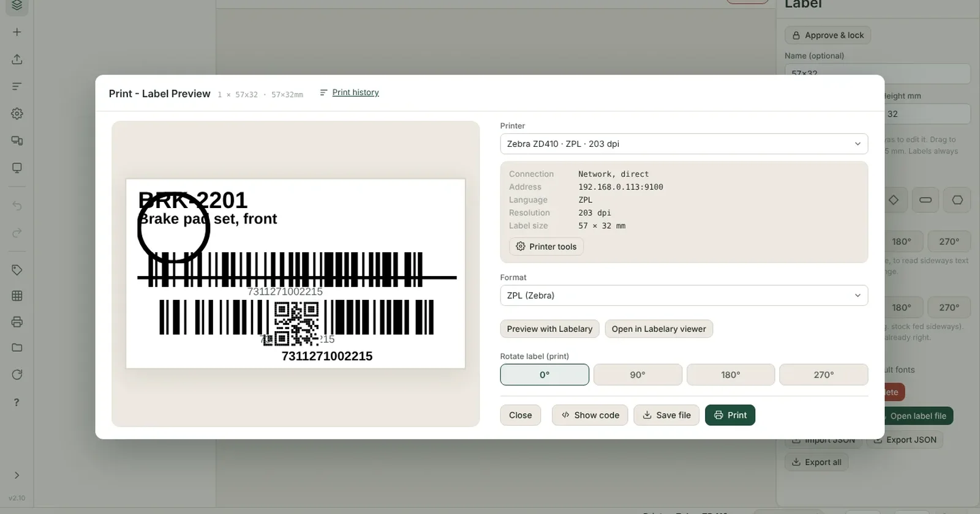Viewport: 980px width, 514px height.
Task: Click Preview with Labelary
Action: [x=549, y=329]
